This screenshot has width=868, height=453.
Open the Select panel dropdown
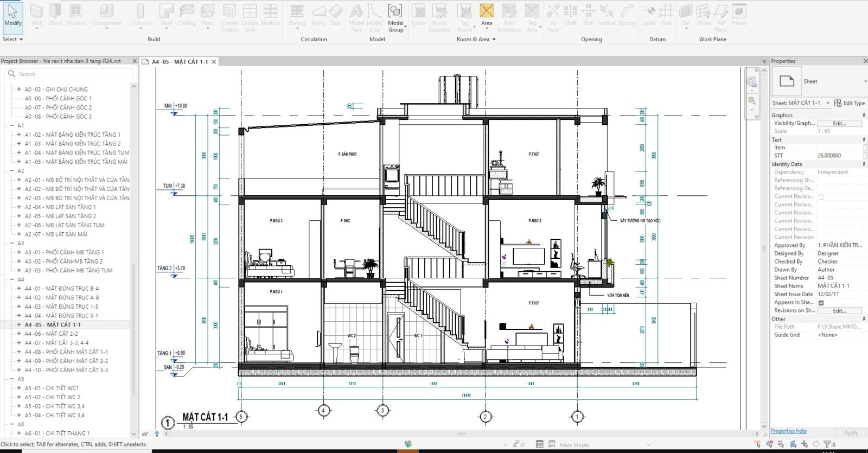[x=13, y=39]
